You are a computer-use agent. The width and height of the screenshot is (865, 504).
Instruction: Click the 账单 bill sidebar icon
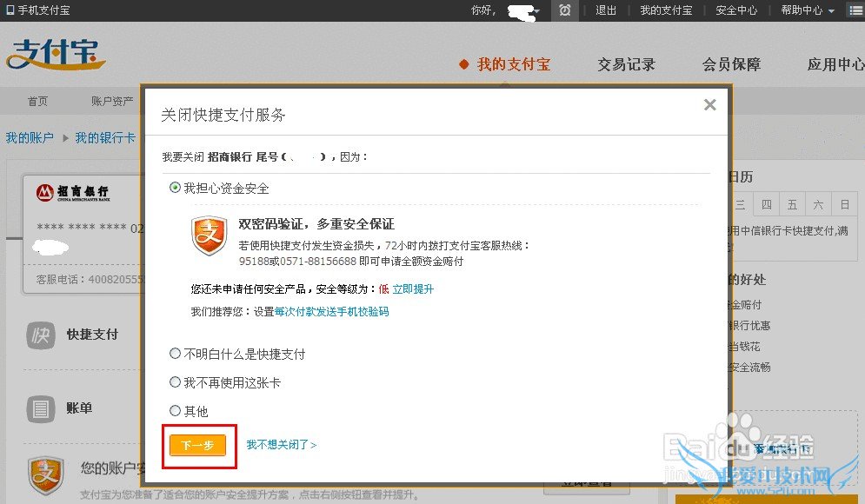pos(40,408)
